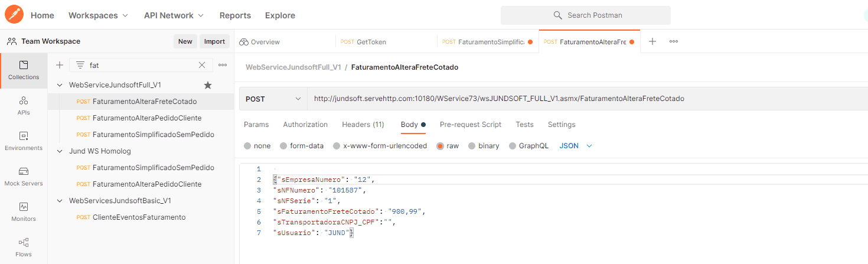Click the plus icon to create collection

click(60, 65)
